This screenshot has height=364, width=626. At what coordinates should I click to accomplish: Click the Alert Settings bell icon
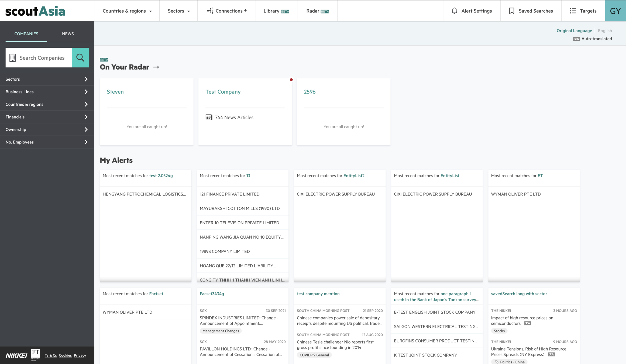coord(454,11)
